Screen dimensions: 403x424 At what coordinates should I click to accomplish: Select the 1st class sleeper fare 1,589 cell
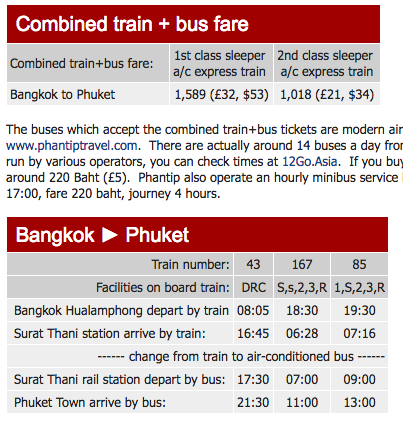(222, 94)
